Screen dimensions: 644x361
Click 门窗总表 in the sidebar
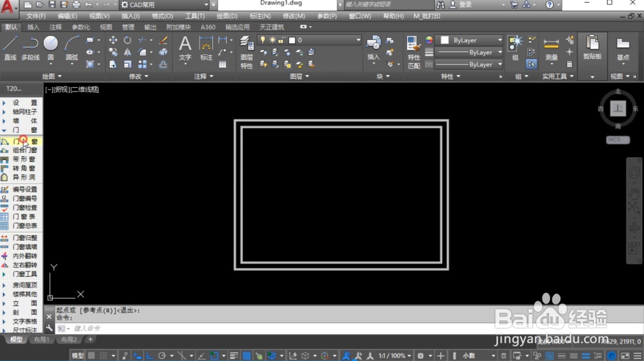[x=21, y=226]
